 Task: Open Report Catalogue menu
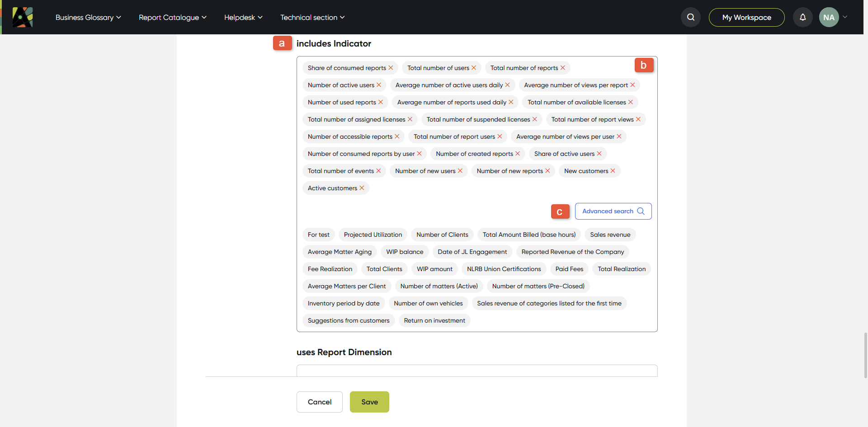point(173,17)
